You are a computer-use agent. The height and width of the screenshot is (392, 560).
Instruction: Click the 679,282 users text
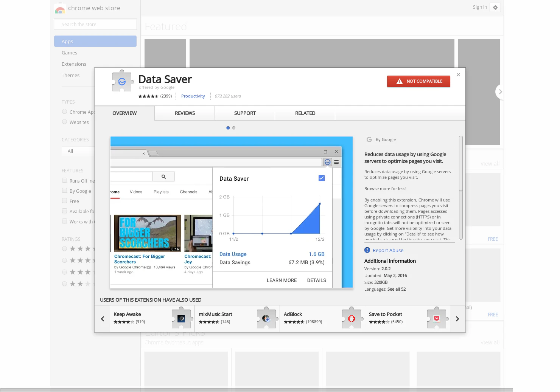coord(228,96)
